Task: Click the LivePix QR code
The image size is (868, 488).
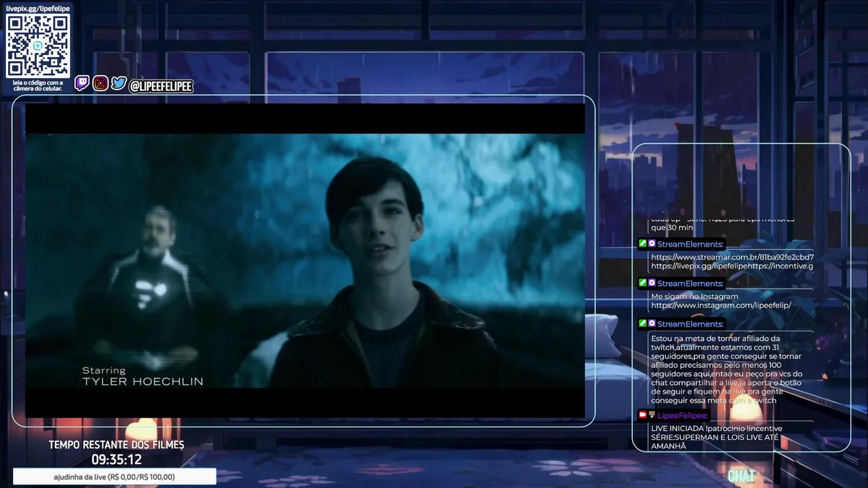Action: 38,46
